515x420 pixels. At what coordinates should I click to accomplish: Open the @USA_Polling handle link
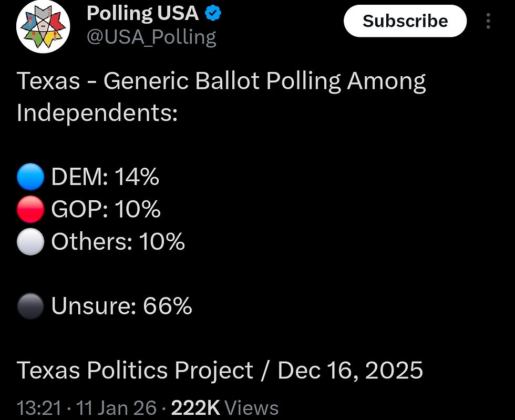151,37
